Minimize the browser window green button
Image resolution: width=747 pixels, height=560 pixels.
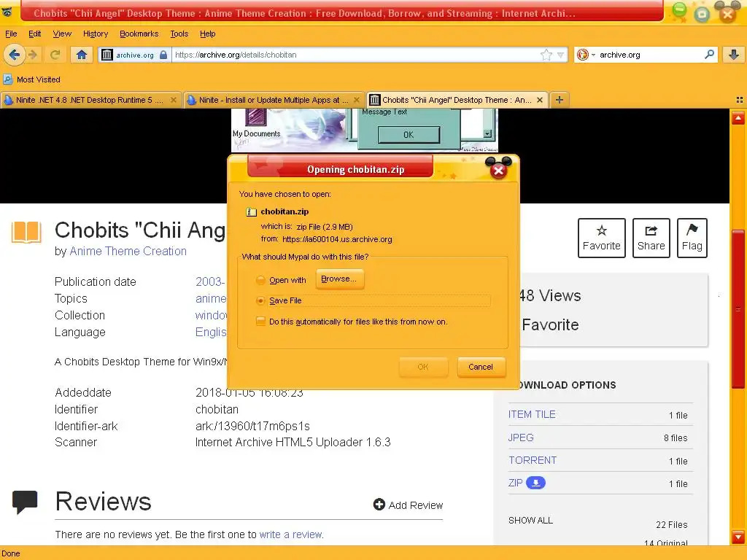tap(679, 12)
